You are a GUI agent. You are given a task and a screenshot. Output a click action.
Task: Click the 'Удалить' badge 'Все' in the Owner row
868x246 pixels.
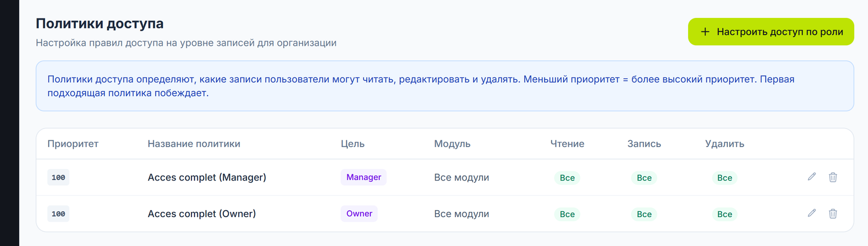[x=724, y=214]
